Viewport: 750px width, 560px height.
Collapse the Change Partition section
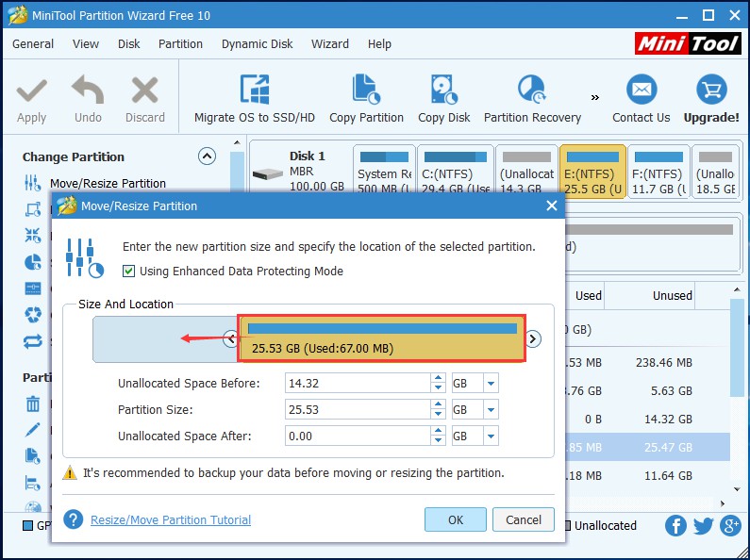[x=207, y=156]
